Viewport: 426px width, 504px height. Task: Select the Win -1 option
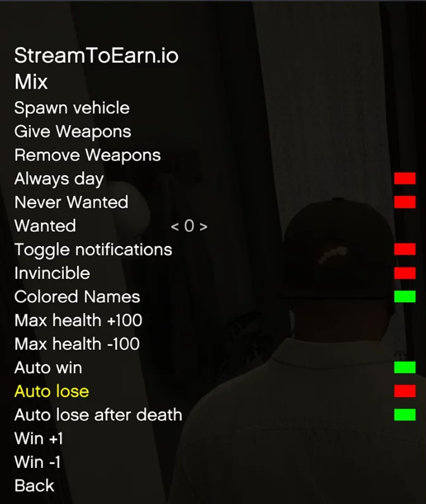click(37, 462)
